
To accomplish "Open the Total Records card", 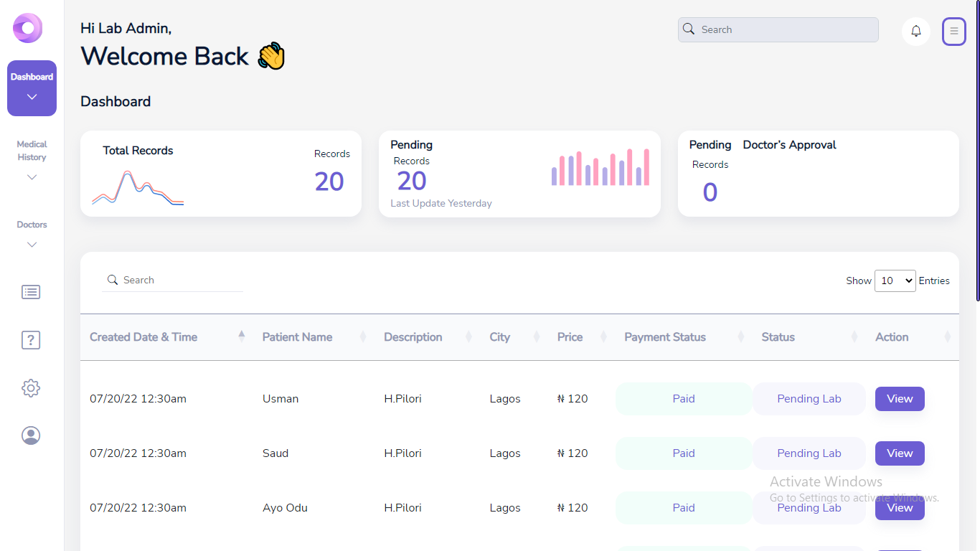I will (x=221, y=174).
